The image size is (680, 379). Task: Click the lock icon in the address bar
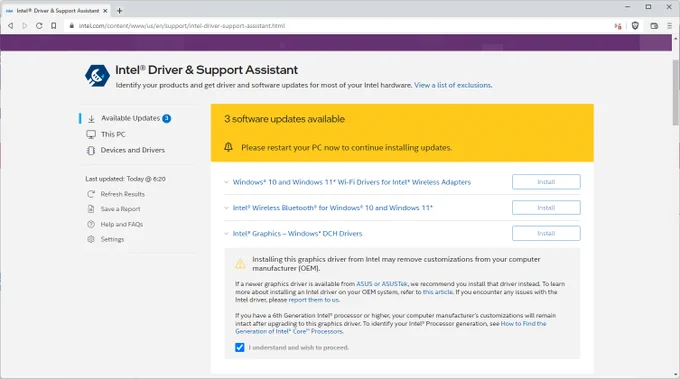72,26
